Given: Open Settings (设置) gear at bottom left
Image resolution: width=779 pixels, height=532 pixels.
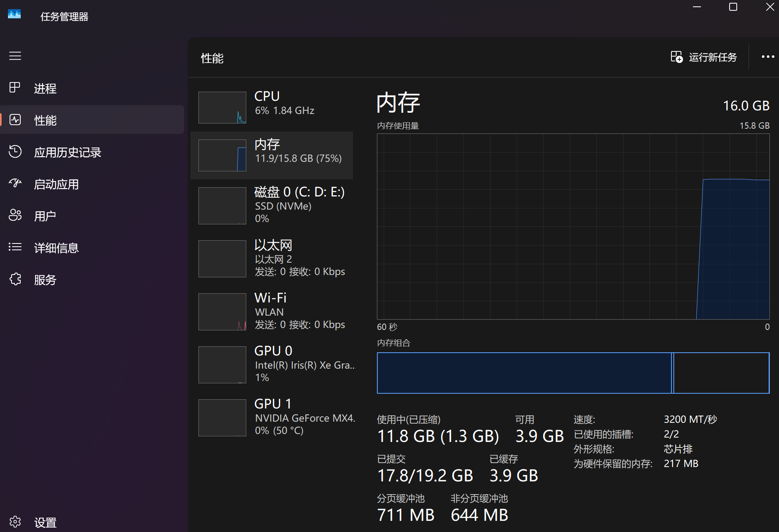Looking at the screenshot, I should coord(15,522).
